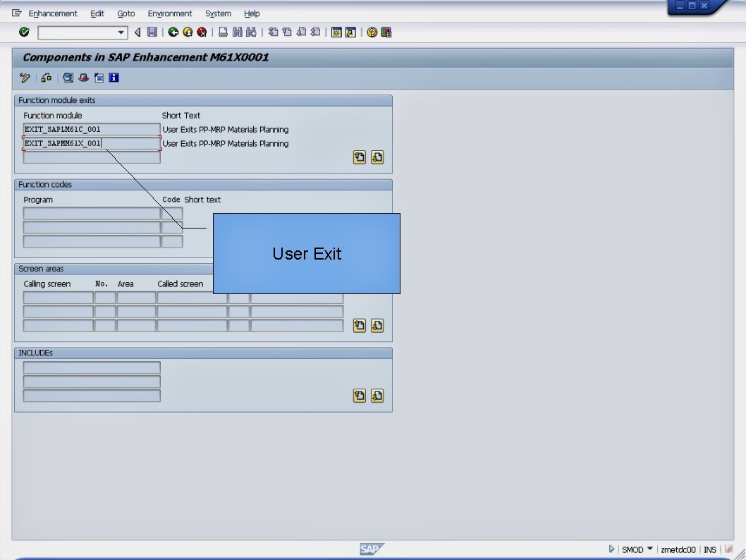Click the next page icon in Screen areas section
The image size is (746, 560).
coord(377,325)
